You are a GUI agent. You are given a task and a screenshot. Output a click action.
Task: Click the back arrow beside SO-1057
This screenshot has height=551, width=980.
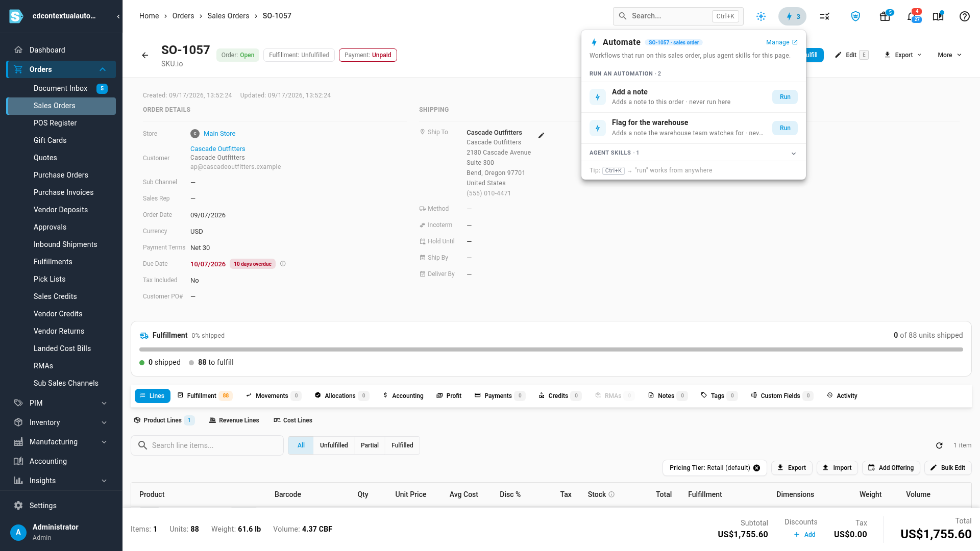coord(145,55)
